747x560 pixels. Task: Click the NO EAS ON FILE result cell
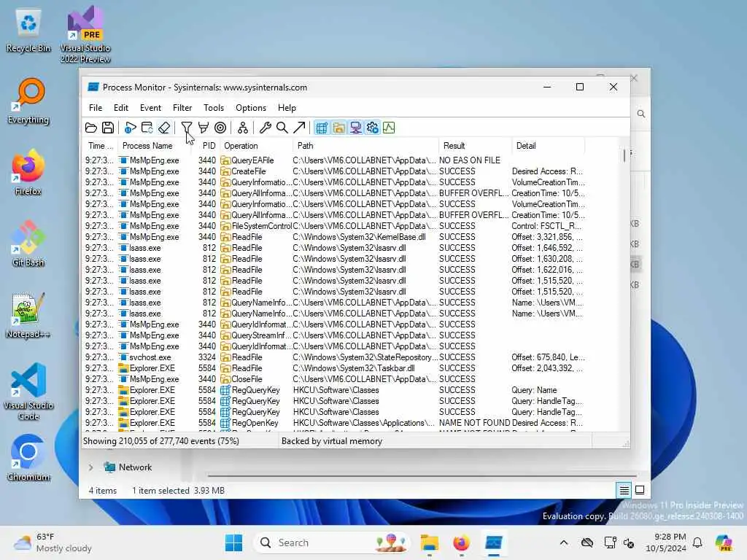click(470, 160)
